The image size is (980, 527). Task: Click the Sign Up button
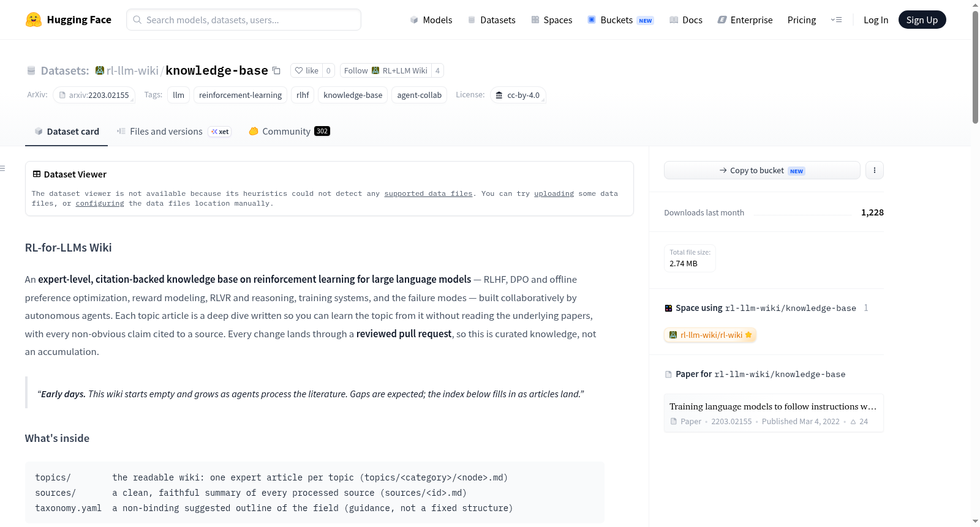coord(922,20)
